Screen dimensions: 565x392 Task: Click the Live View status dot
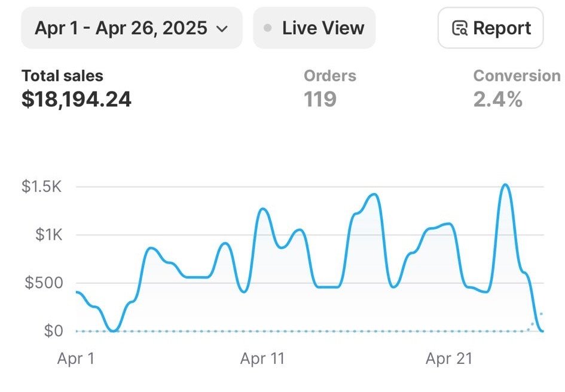(268, 28)
